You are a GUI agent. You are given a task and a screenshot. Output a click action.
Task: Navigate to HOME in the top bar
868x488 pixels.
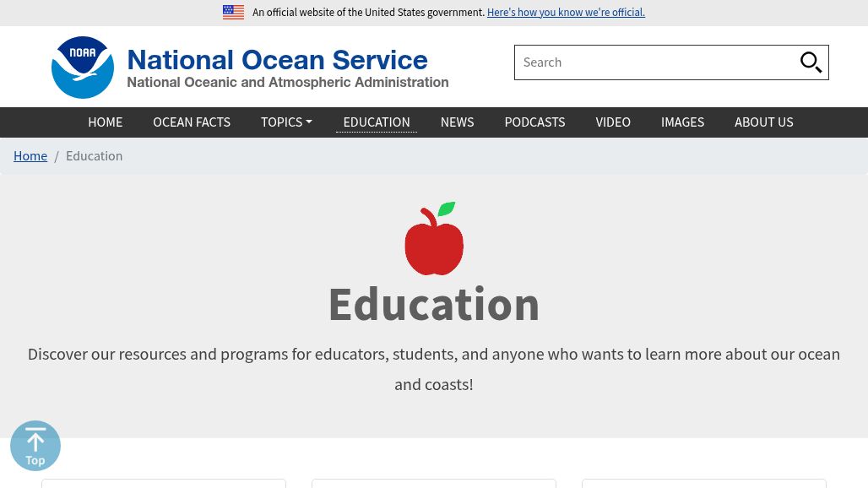pyautogui.click(x=105, y=122)
